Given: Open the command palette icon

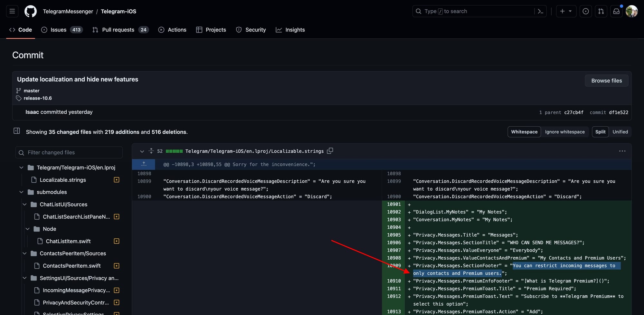Looking at the screenshot, I should [x=540, y=11].
